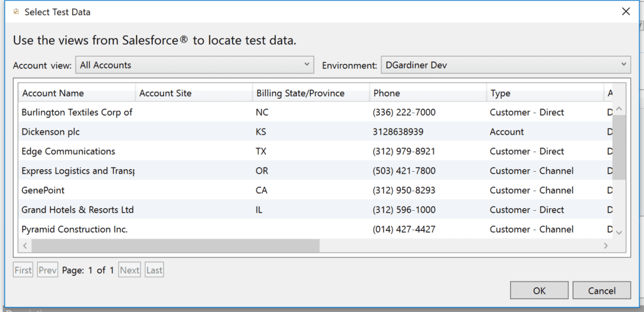Viewport: 644px width, 312px height.
Task: Click the scroll down arrow of table
Action: coord(619,232)
